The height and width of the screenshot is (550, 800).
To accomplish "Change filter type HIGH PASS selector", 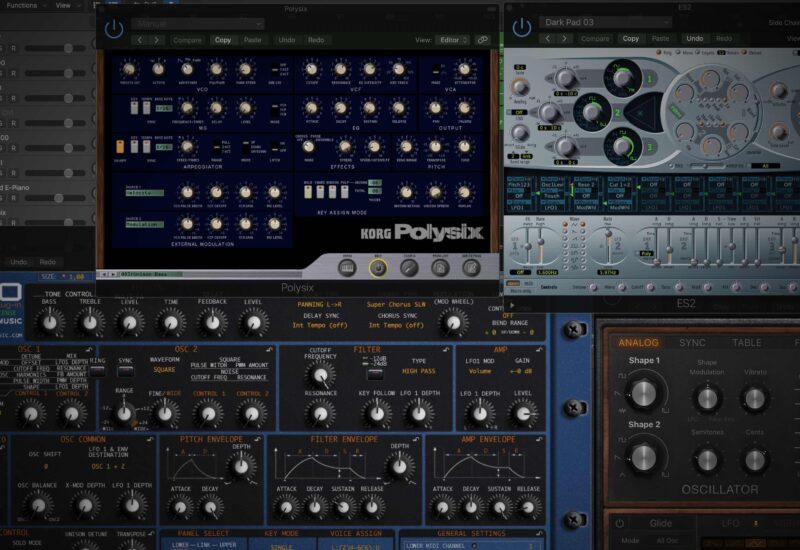I will tap(419, 371).
